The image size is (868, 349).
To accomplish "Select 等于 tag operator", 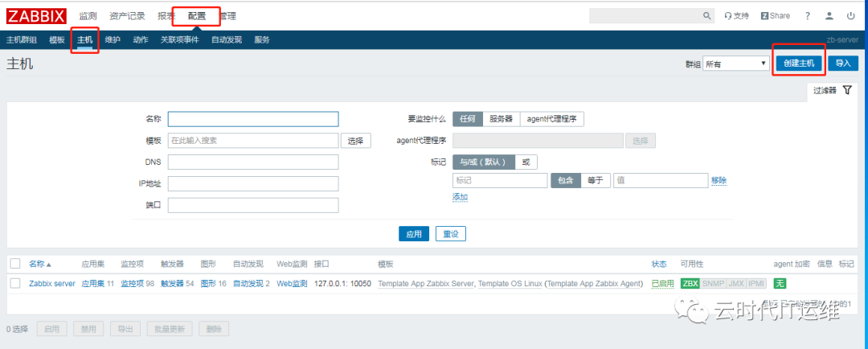I will coord(596,181).
